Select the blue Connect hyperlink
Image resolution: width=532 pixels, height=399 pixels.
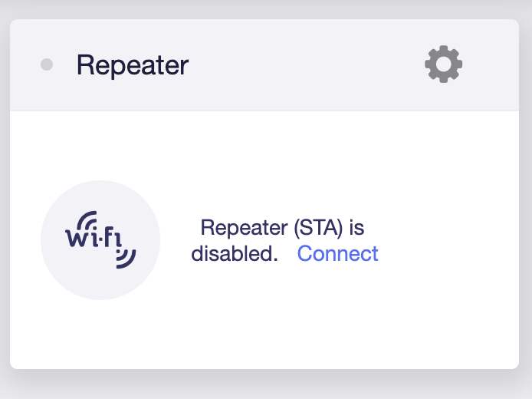[337, 253]
